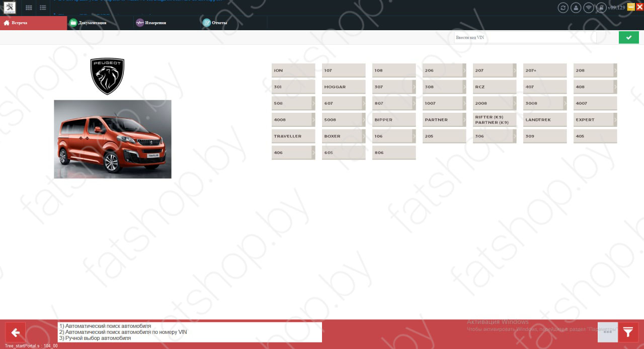Click the Wi-Fi connection icon
The height and width of the screenshot is (349, 644).
click(x=588, y=8)
